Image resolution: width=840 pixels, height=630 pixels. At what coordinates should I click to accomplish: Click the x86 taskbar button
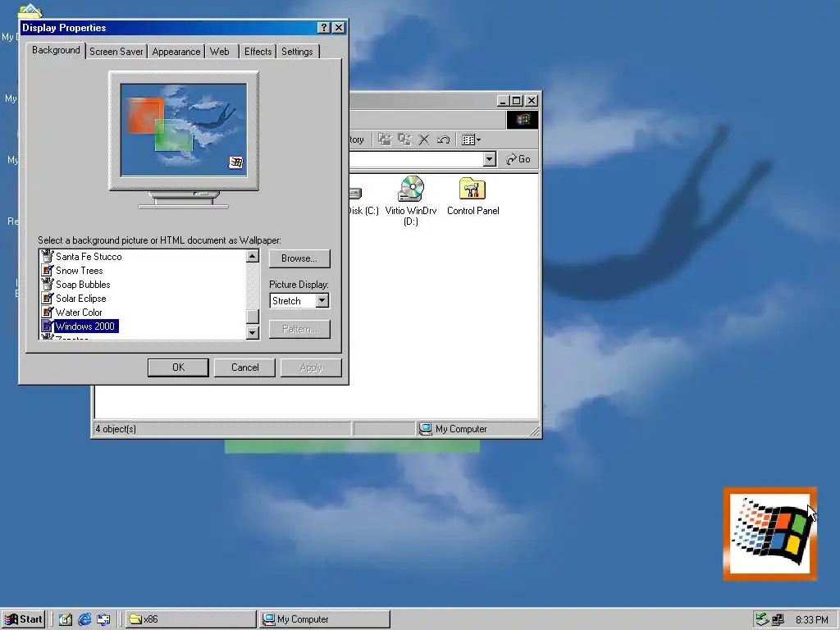[190, 619]
